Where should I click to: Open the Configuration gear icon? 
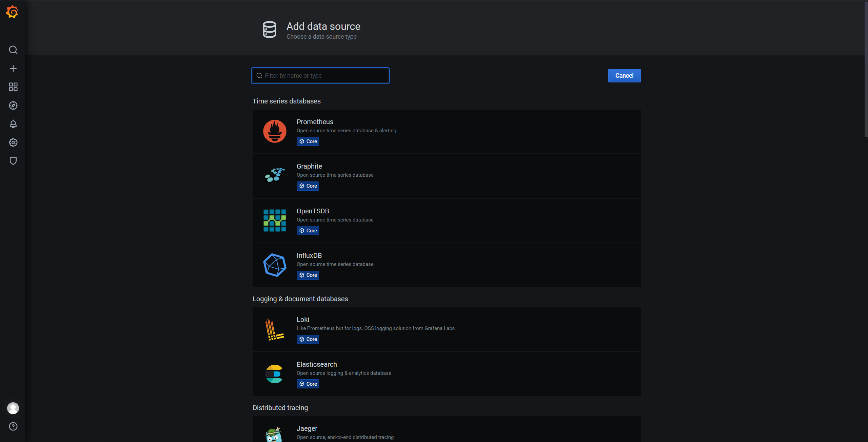[x=13, y=142]
